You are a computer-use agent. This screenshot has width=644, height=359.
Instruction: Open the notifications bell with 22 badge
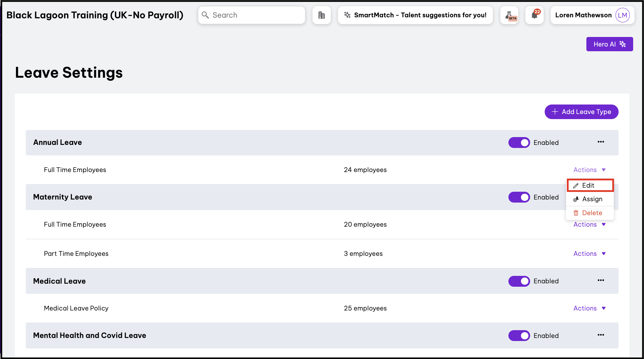535,15
